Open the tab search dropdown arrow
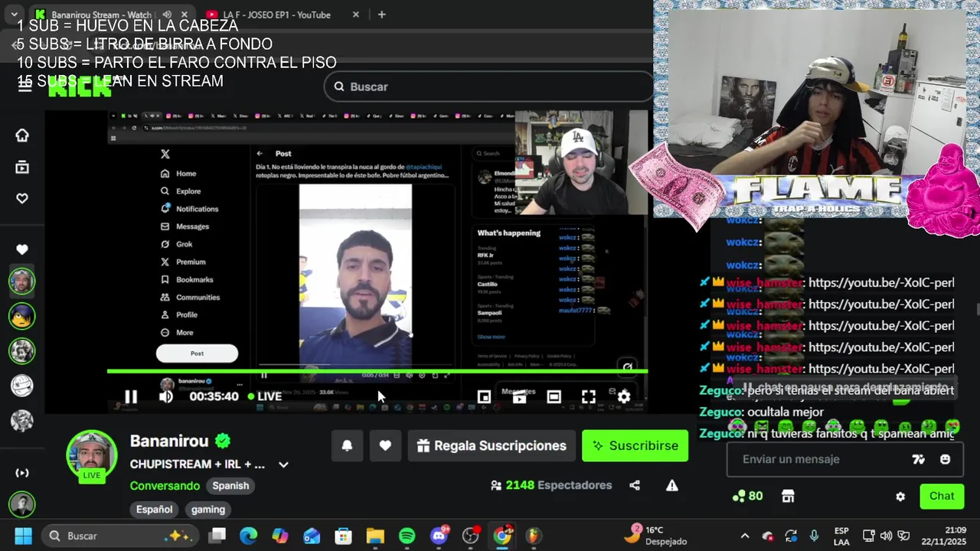This screenshot has height=551, width=980. click(14, 15)
